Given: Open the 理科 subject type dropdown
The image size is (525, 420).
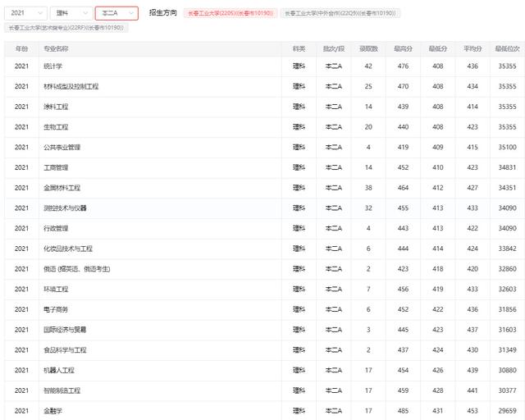Looking at the screenshot, I should click(x=71, y=13).
